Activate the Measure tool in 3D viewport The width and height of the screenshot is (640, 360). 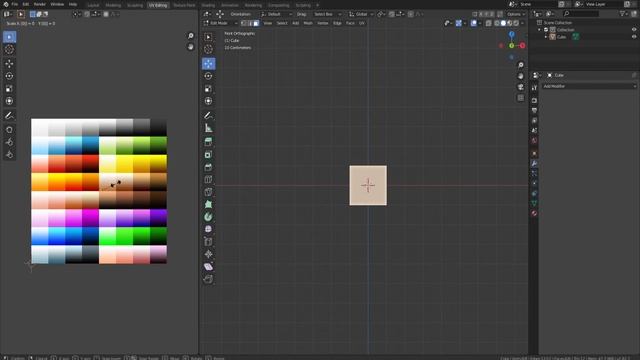[208, 128]
